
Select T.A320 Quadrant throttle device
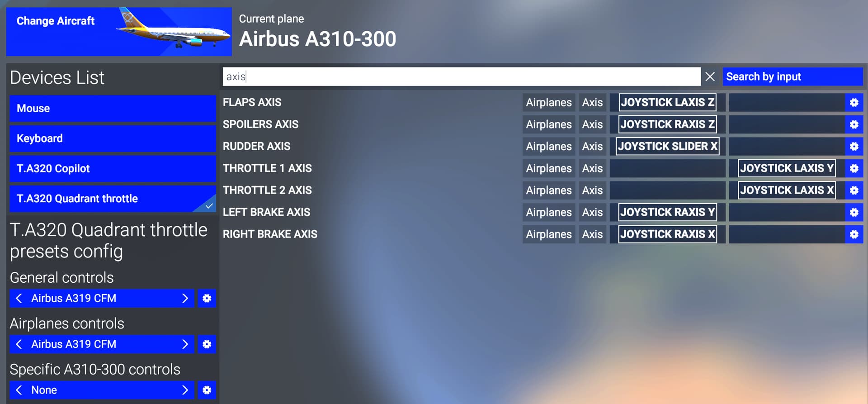pyautogui.click(x=112, y=199)
